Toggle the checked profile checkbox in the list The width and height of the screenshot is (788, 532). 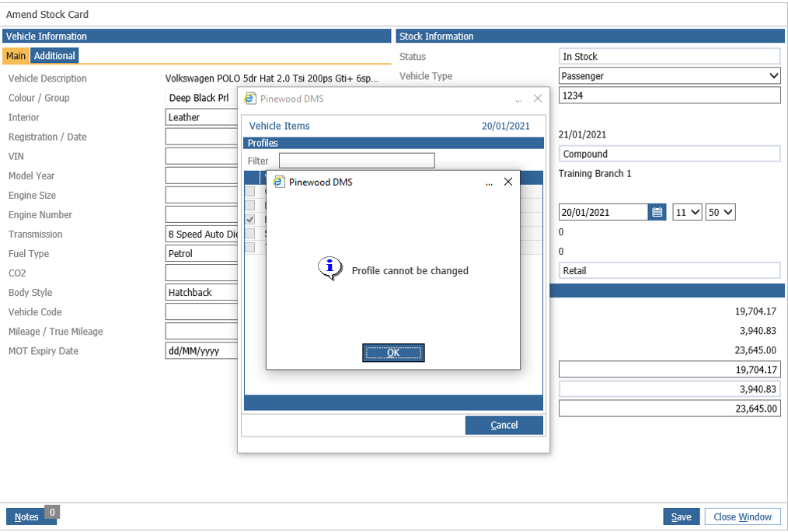tap(249, 220)
